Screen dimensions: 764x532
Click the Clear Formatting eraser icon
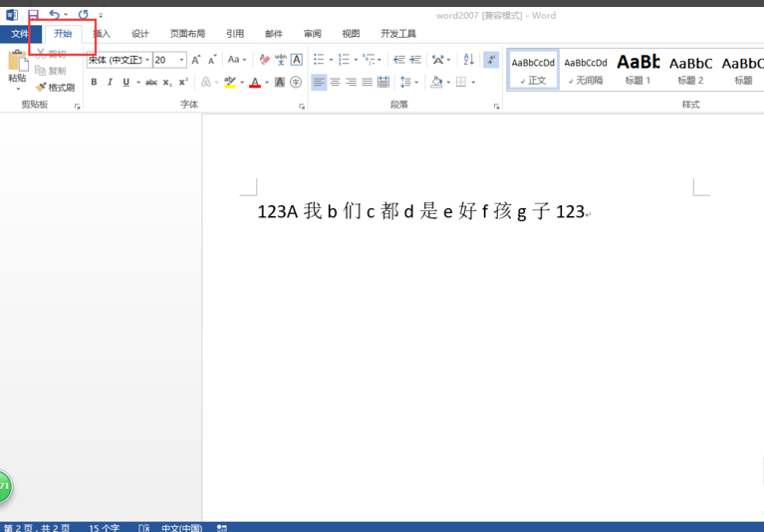(x=264, y=60)
